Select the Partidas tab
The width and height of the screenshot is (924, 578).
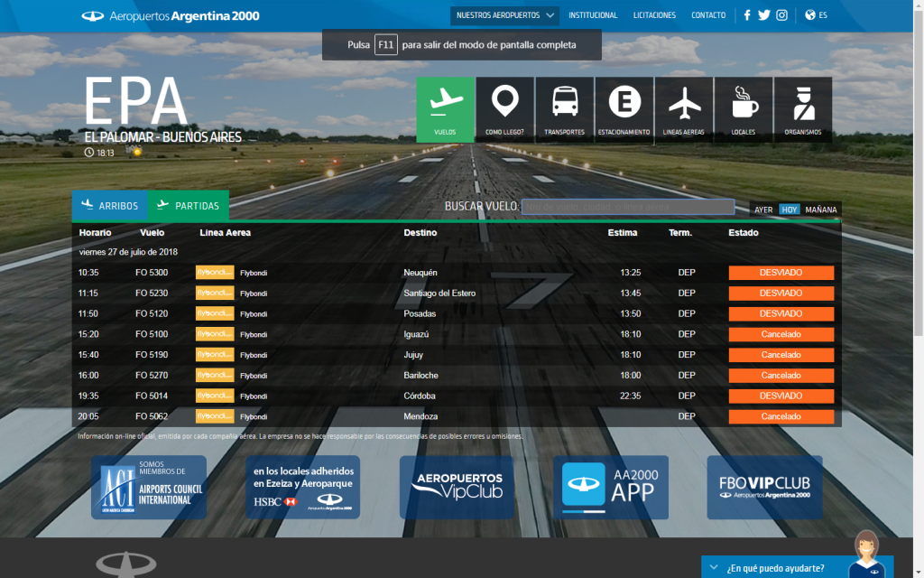coord(189,206)
